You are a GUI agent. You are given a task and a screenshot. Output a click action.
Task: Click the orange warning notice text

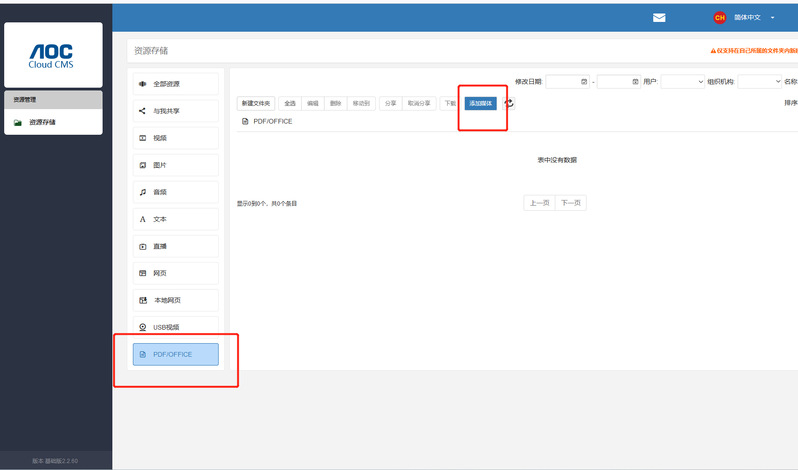click(755, 51)
